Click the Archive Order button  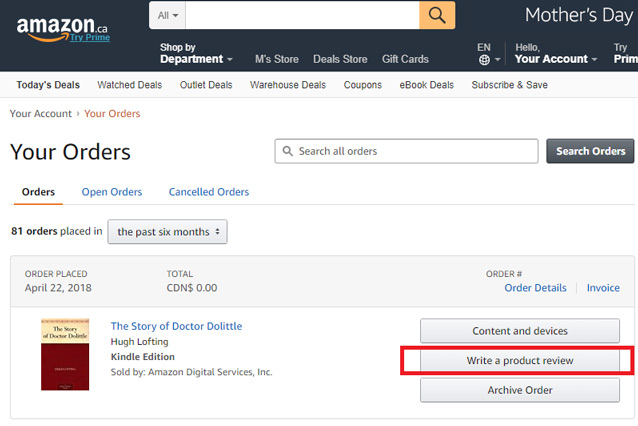pos(520,390)
